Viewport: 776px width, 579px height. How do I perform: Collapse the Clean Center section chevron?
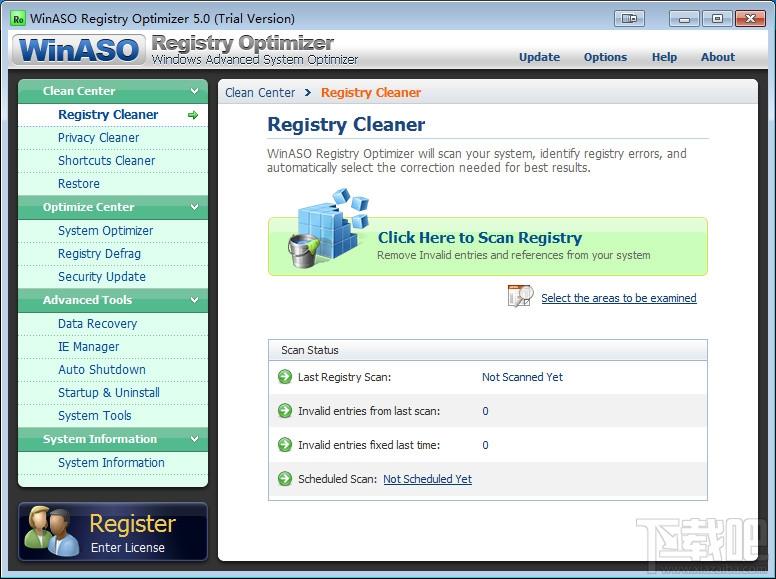tap(194, 91)
